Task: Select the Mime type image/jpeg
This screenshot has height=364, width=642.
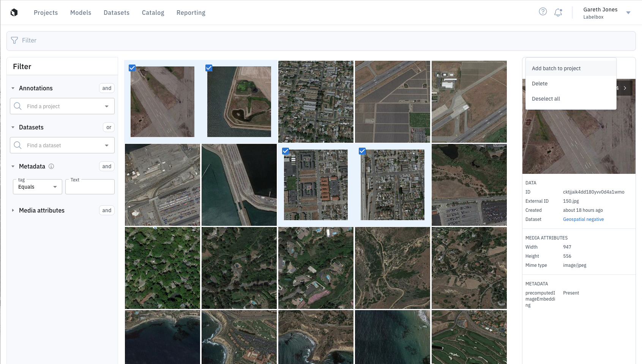Action: 574,265
